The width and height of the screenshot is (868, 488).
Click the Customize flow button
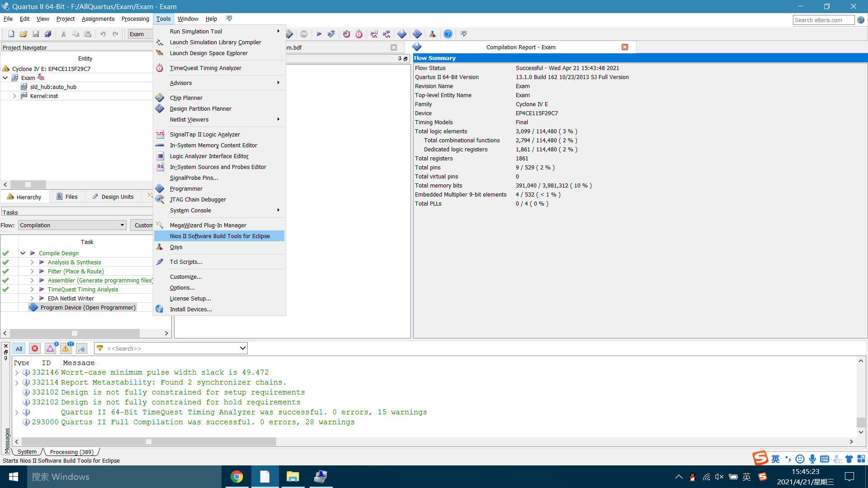point(143,225)
